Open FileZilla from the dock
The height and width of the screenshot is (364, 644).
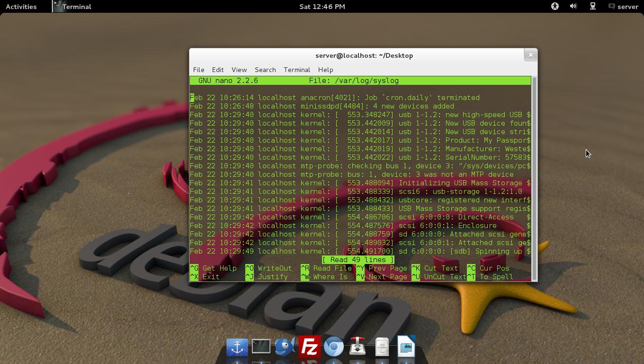tap(310, 347)
